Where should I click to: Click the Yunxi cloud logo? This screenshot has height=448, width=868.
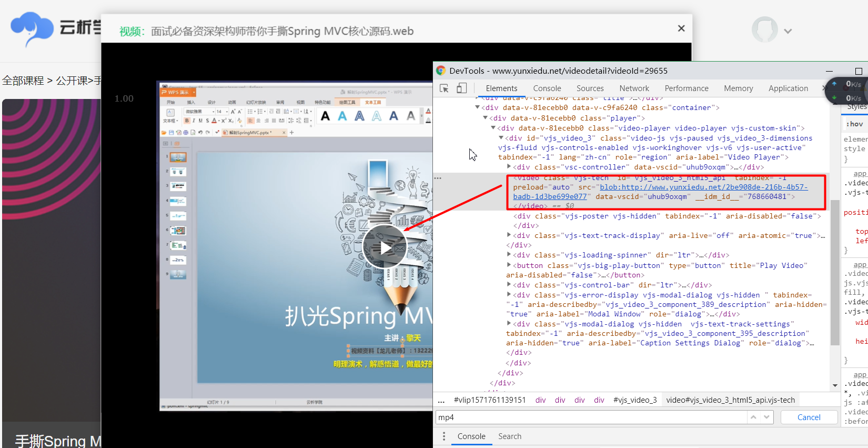tap(32, 28)
